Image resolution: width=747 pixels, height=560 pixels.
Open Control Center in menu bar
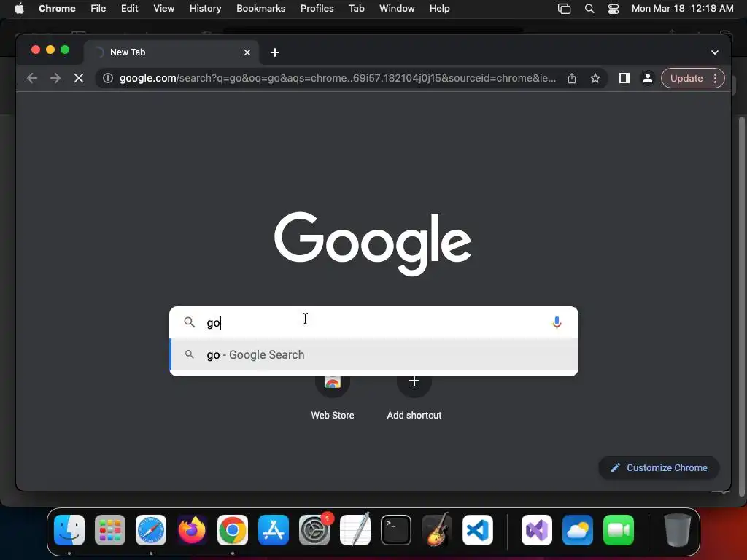click(614, 8)
